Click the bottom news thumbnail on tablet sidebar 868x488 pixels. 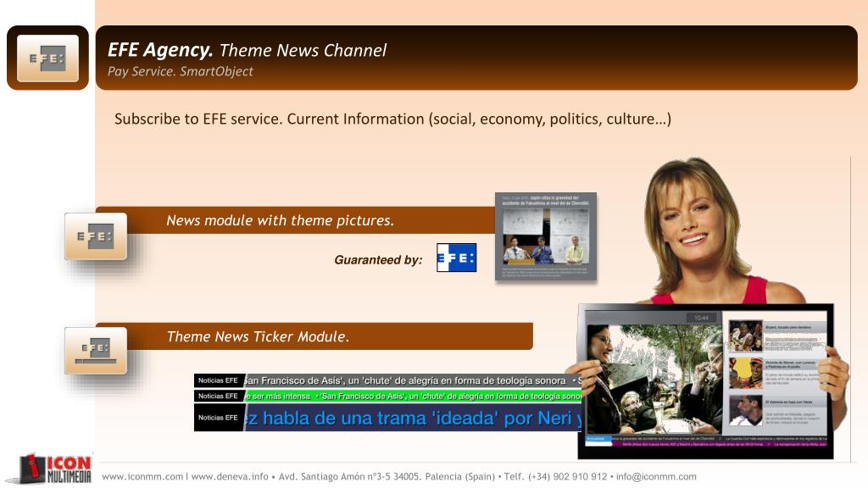(745, 411)
